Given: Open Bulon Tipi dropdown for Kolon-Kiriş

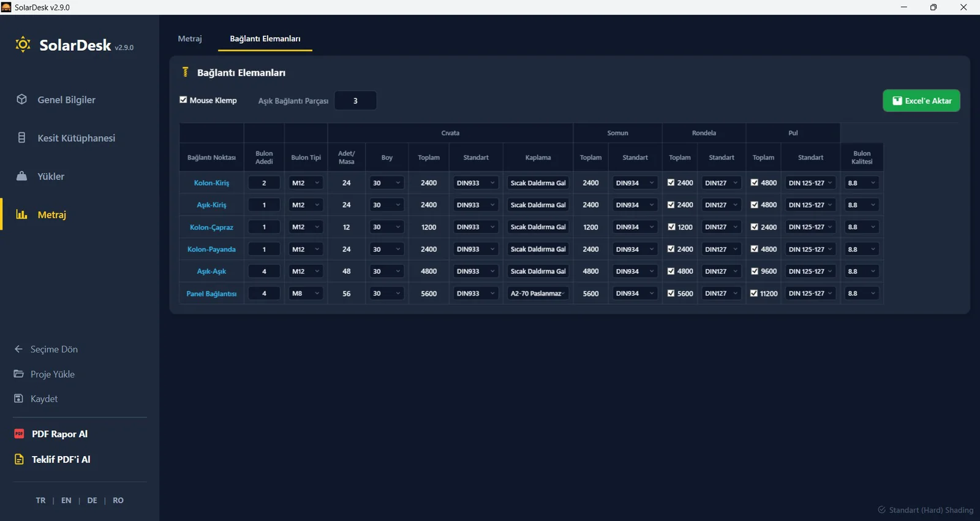Looking at the screenshot, I should point(306,183).
